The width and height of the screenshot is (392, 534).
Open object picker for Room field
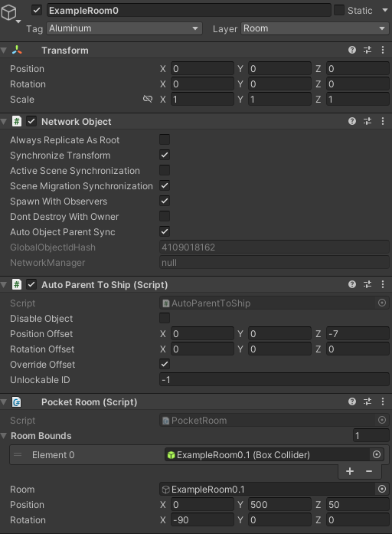382,489
